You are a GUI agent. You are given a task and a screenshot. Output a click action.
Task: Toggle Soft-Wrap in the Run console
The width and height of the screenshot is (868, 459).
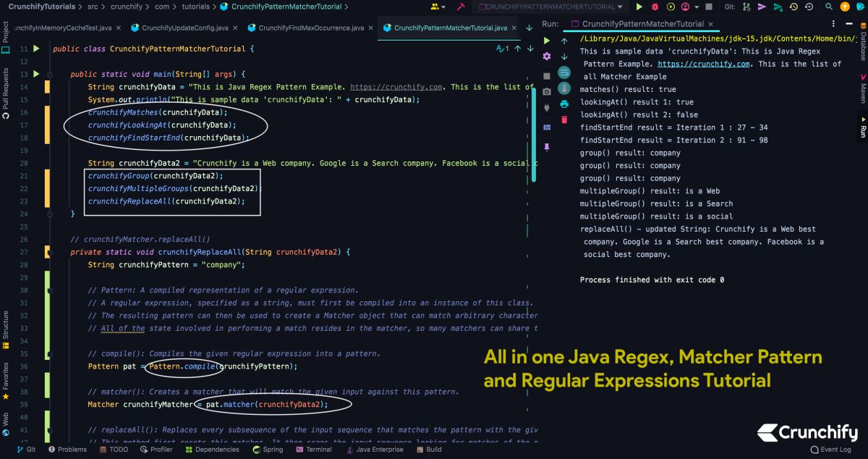click(563, 73)
